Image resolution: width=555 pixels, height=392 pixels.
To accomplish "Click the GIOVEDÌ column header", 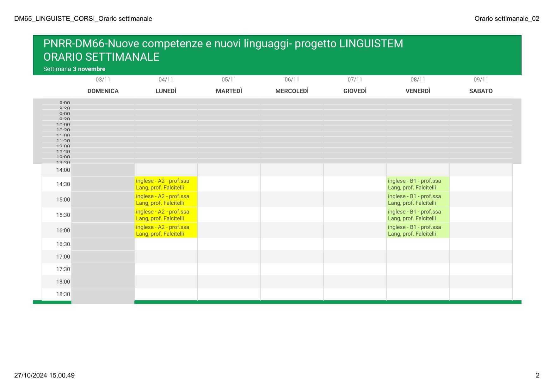I will 355,91.
